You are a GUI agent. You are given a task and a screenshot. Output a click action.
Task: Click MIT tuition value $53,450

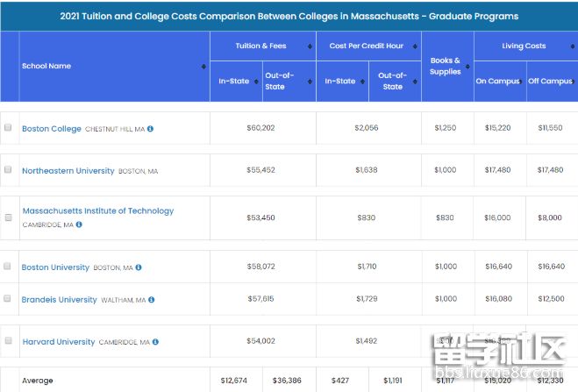(x=260, y=217)
